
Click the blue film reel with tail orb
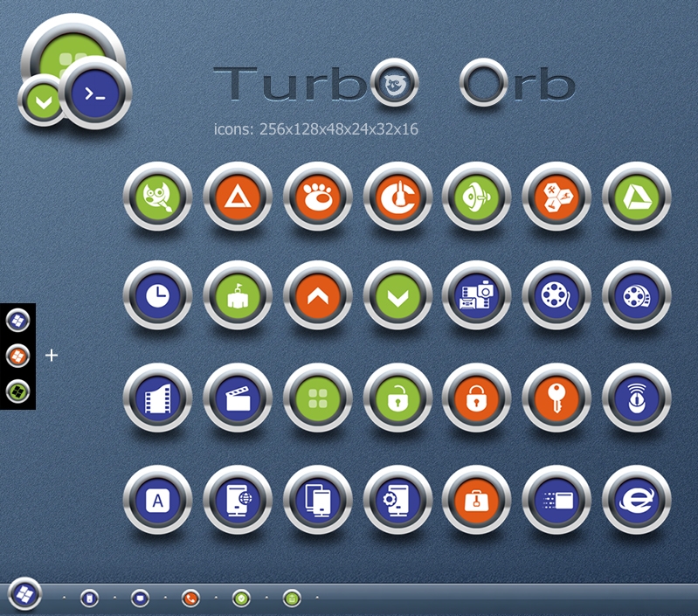556,295
